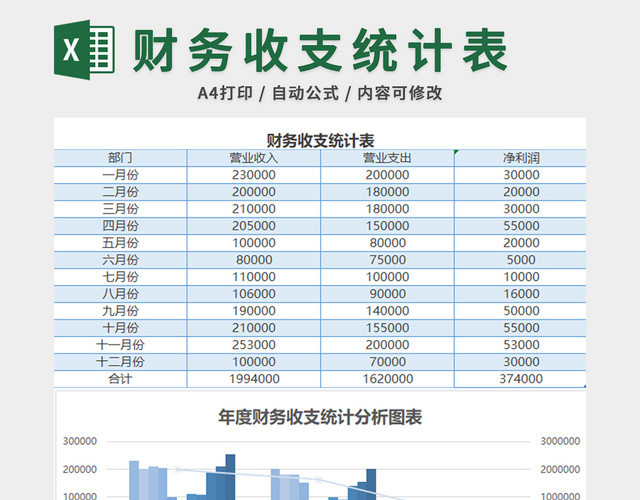Select the 营业支出 column header
The height and width of the screenshot is (500, 640).
pyautogui.click(x=387, y=158)
